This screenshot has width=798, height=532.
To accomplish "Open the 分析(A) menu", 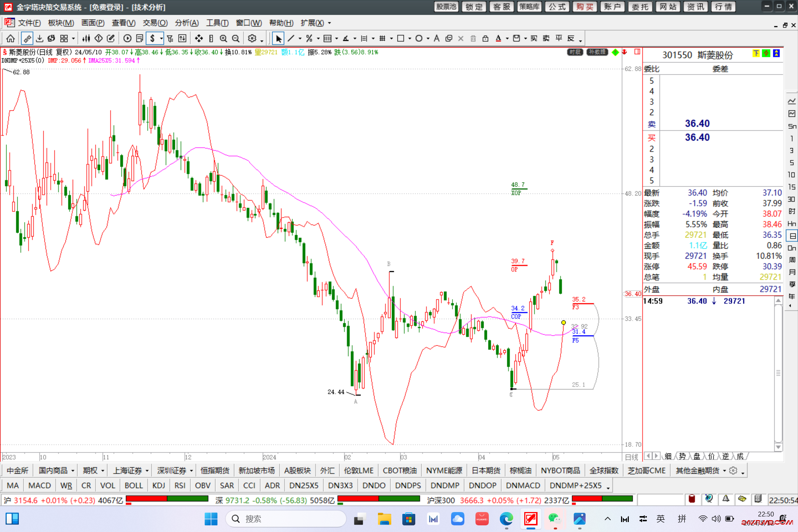I will pos(187,23).
